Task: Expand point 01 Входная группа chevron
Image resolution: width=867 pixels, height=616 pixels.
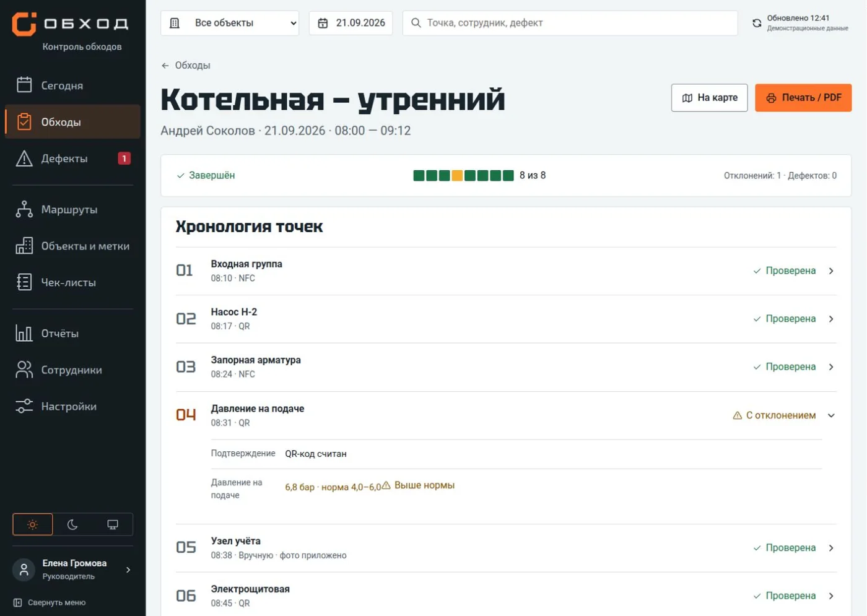Action: pos(831,271)
